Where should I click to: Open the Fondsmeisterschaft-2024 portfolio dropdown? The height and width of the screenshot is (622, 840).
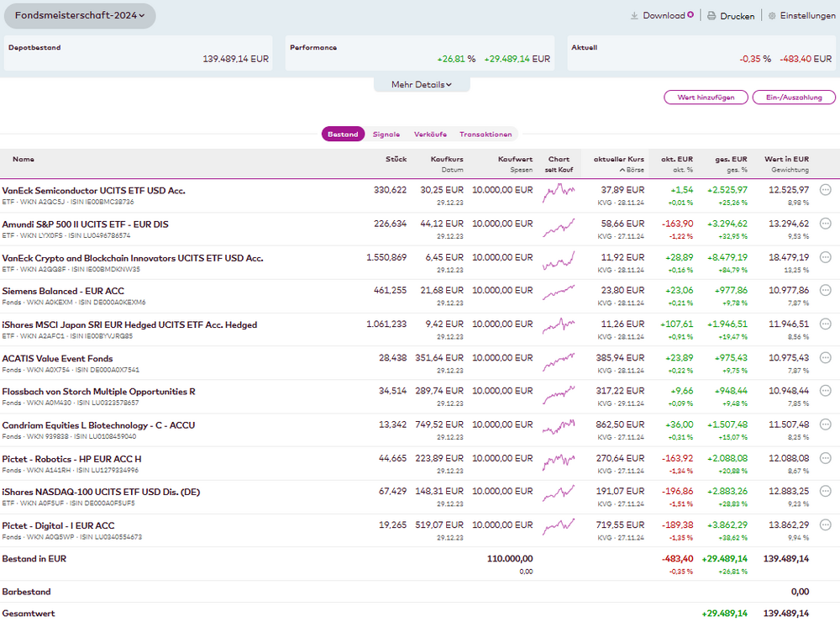80,15
